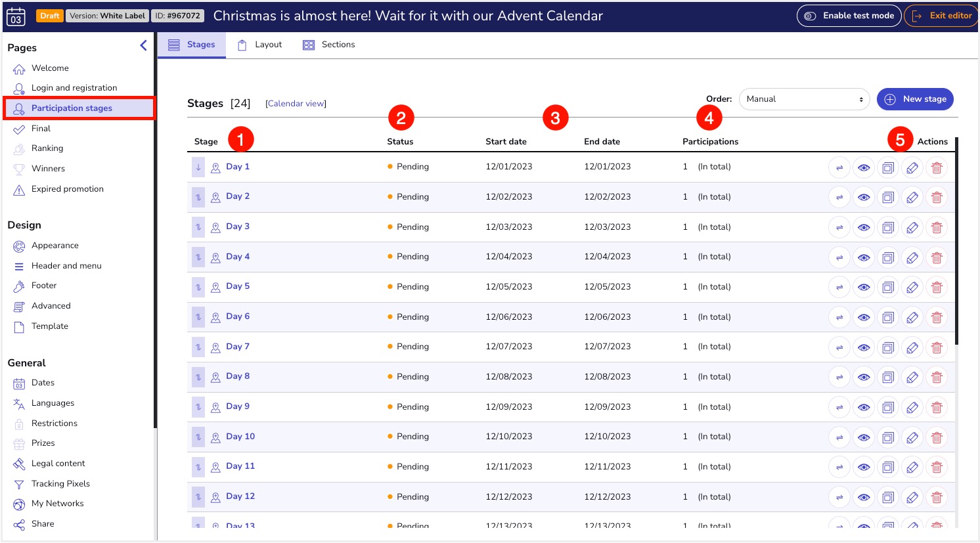This screenshot has height=543, width=980.
Task: Toggle preview eye icon for Day 3
Action: (x=864, y=227)
